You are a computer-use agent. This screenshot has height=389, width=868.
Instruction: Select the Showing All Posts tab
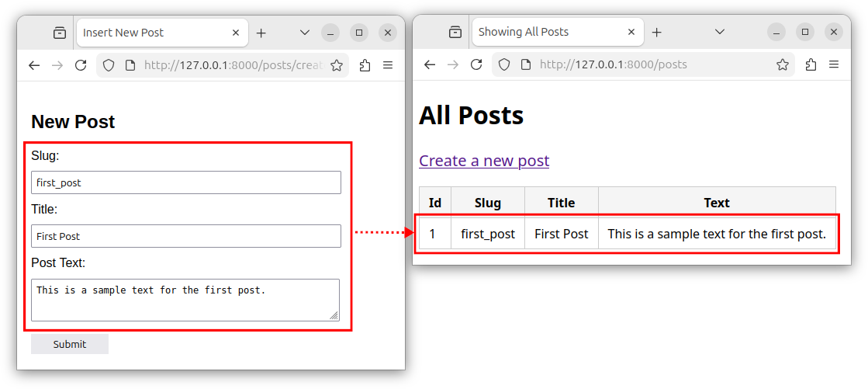[x=558, y=32]
